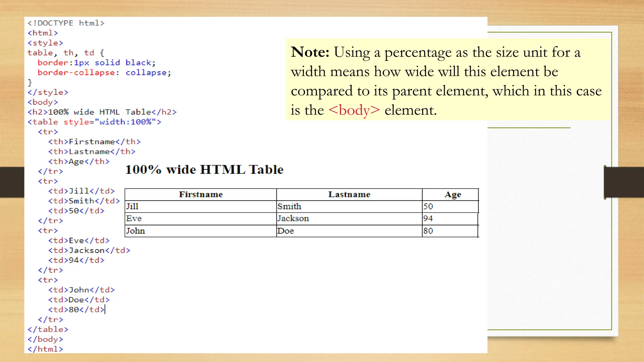Click the 'table, th, td {' selector line

click(66, 53)
